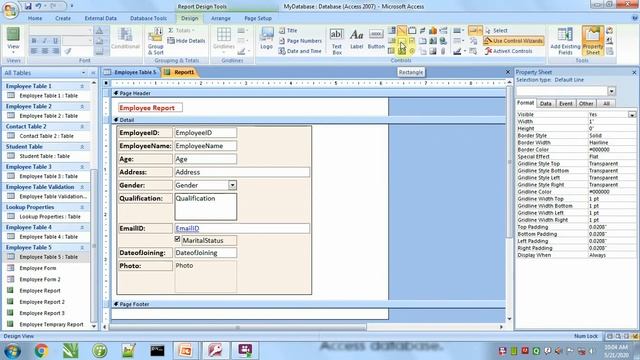
Task: Open the Create ribbon tab
Action: click(63, 18)
